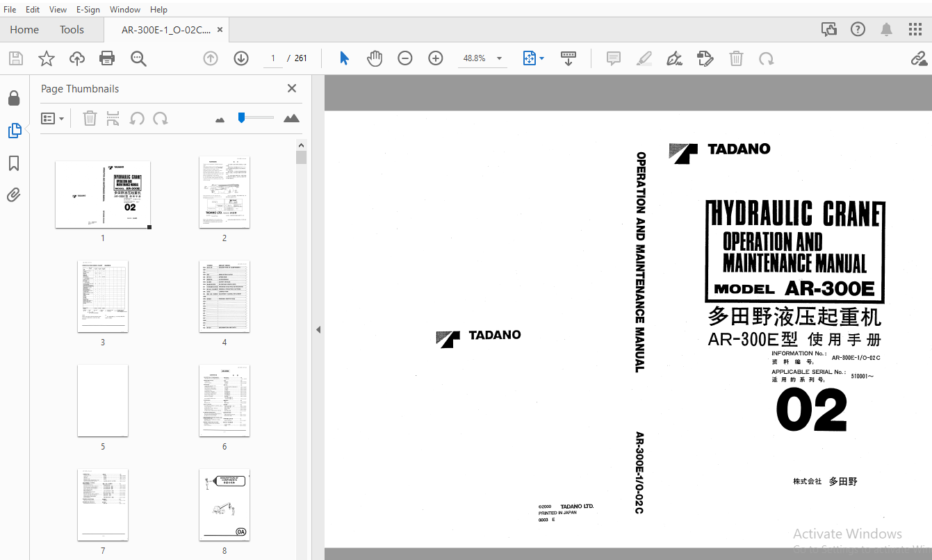Open the File menu

[10, 9]
